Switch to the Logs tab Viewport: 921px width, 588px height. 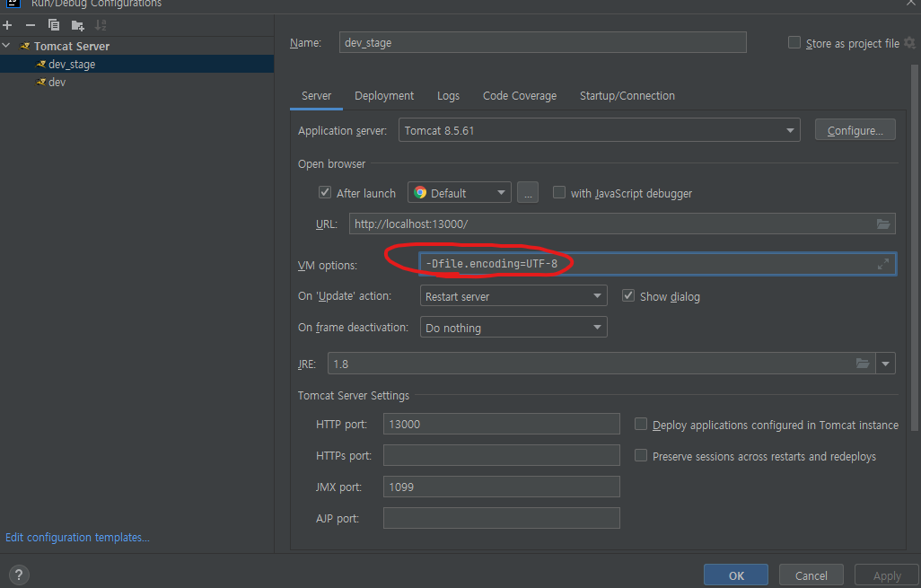[x=448, y=96]
